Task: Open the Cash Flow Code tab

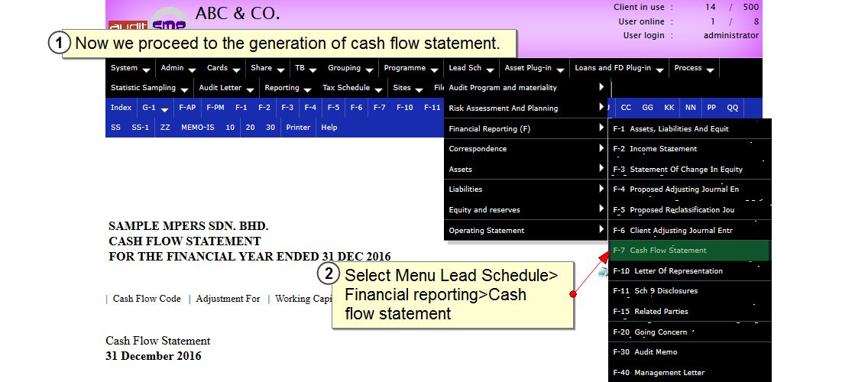Action: click(147, 299)
